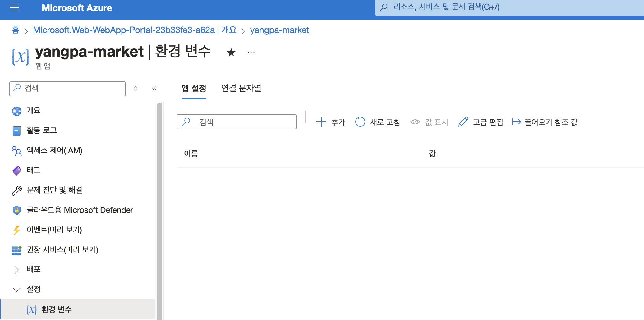This screenshot has height=320, width=644.
Task: Sort by the 값 column header
Action: [x=432, y=153]
